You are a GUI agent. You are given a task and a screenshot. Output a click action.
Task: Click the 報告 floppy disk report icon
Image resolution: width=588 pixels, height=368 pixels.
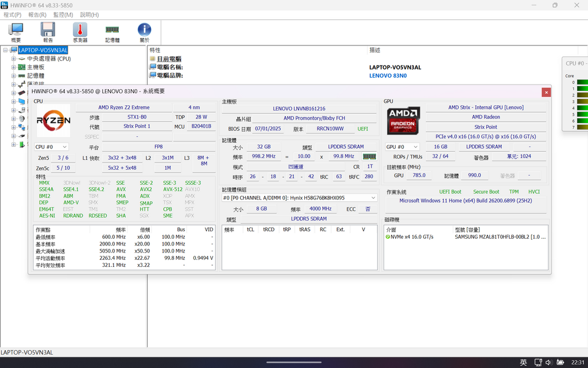point(48,32)
